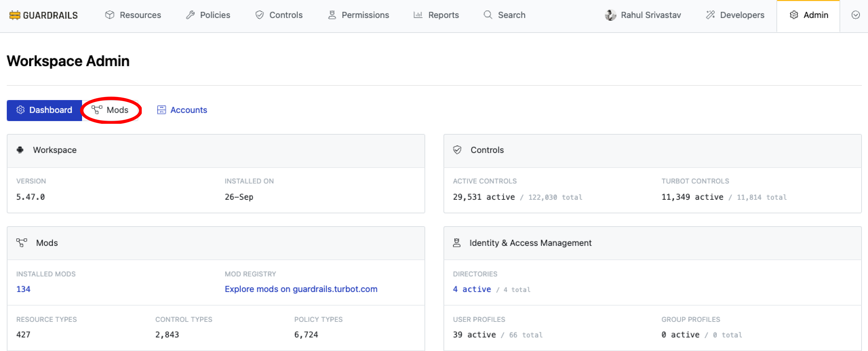Click the Resources cube icon
The image size is (868, 351).
click(x=110, y=15)
